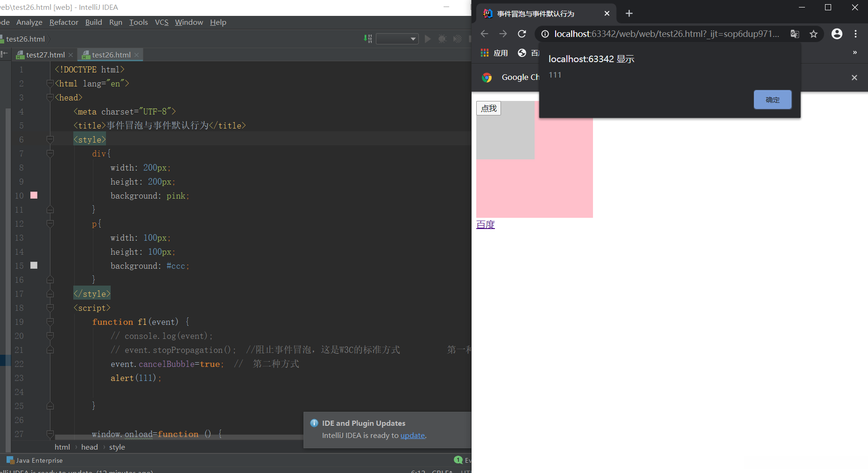The height and width of the screenshot is (473, 868).
Task: Open the Chrome profile avatar menu
Action: [x=837, y=34]
